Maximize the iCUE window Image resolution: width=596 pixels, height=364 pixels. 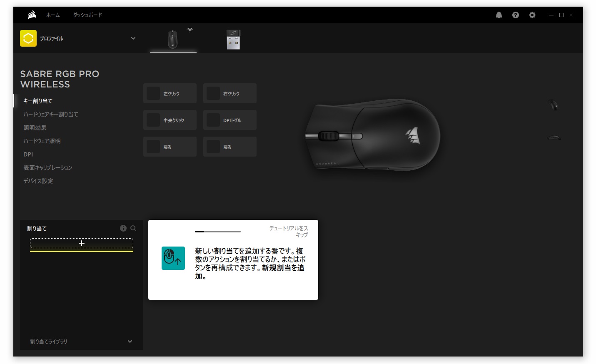(x=561, y=15)
